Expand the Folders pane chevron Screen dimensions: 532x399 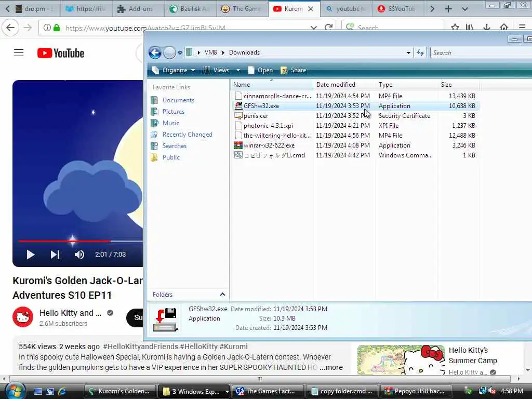[x=222, y=295]
